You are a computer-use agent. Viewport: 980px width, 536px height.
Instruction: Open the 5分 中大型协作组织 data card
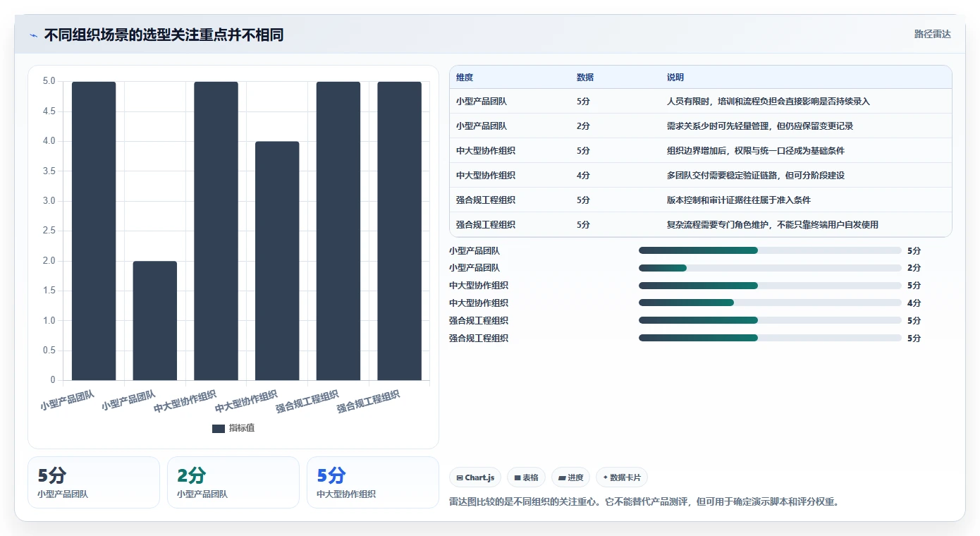(372, 482)
